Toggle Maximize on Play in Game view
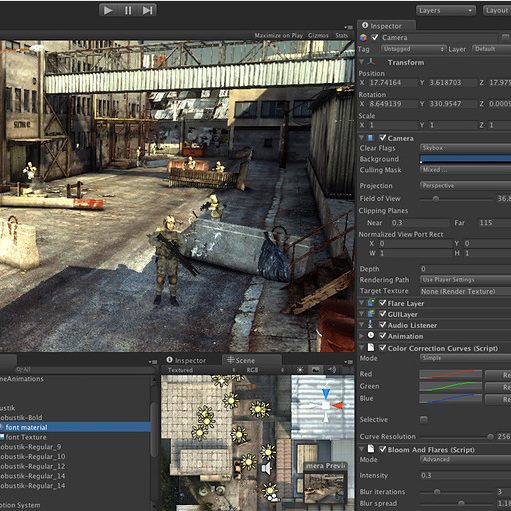511x511 pixels. coord(279,35)
